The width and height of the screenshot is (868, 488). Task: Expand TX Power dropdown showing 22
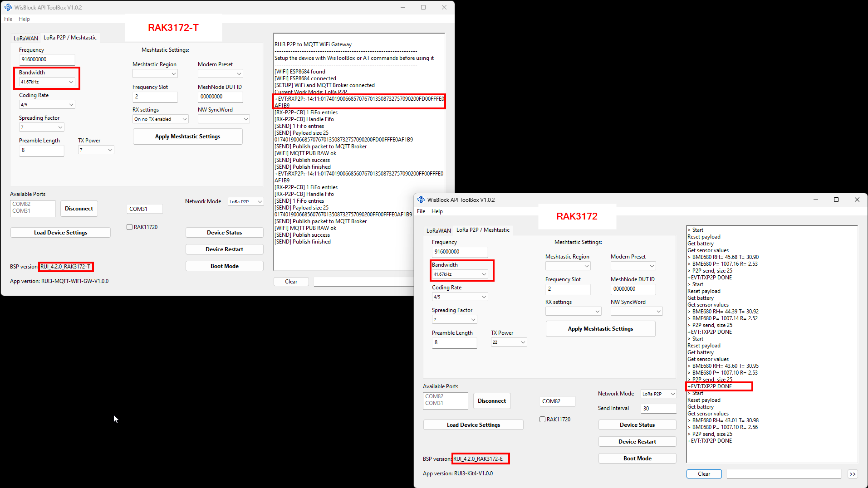[509, 342]
